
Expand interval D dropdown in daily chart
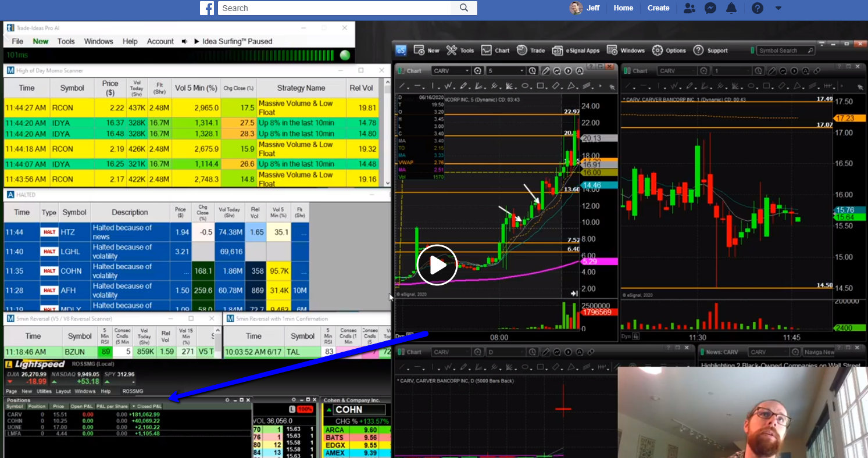(x=522, y=352)
